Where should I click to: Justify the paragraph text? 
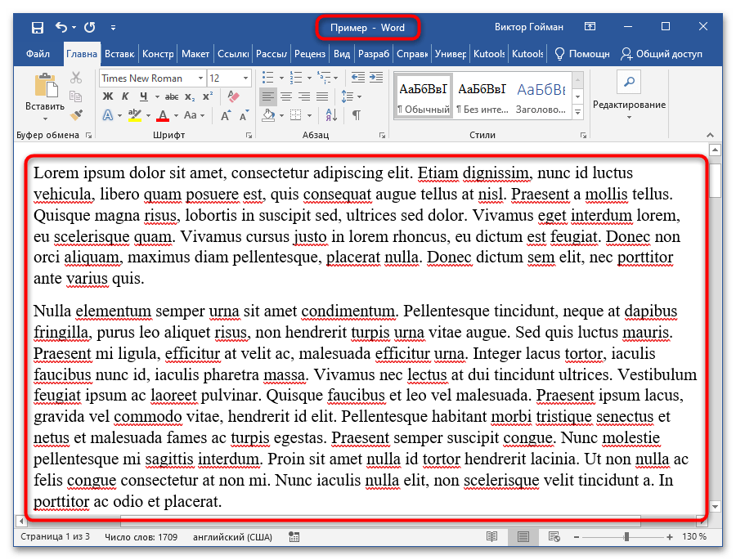(322, 96)
